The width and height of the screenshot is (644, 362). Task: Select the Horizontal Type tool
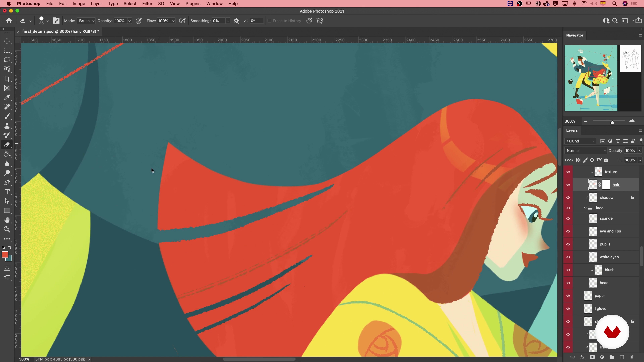(x=7, y=192)
